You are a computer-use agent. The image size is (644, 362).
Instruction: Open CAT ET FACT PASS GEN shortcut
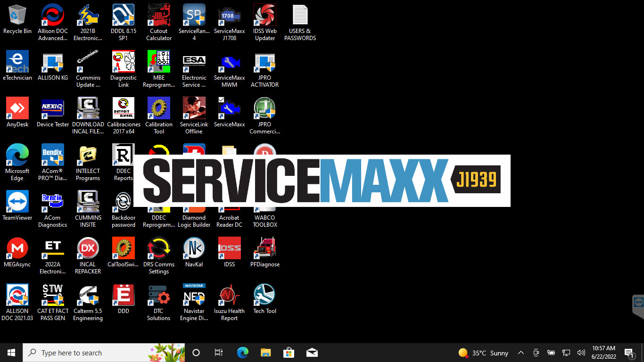(53, 302)
